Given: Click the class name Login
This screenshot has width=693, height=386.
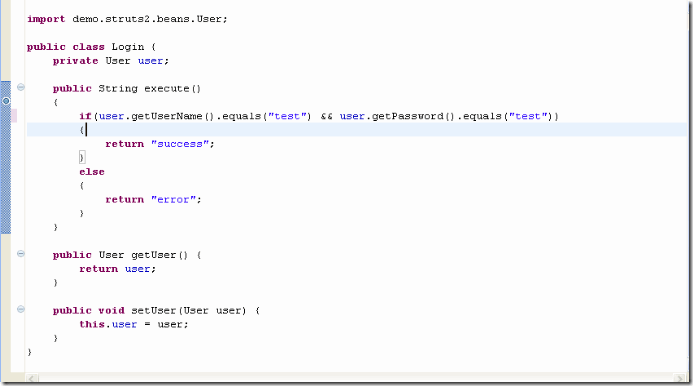Looking at the screenshot, I should point(128,47).
